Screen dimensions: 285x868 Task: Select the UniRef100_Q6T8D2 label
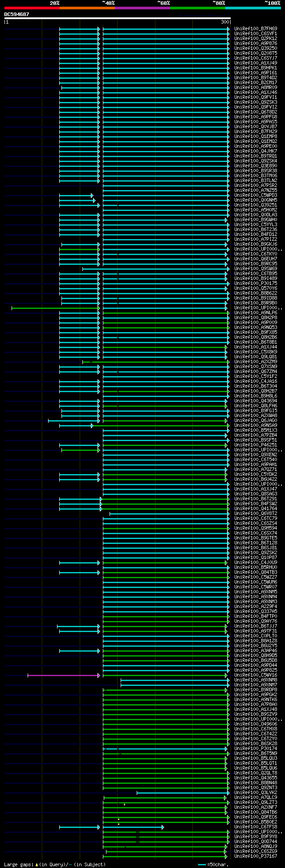[256, 112]
